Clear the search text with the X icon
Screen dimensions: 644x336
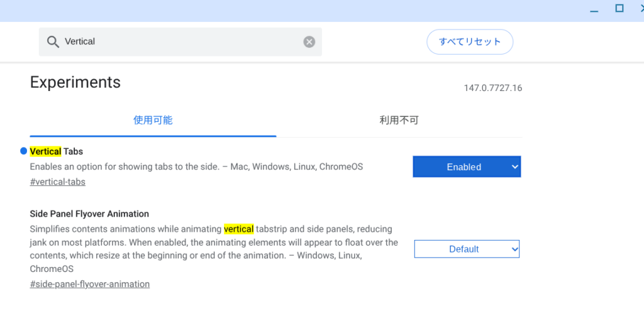coord(309,42)
